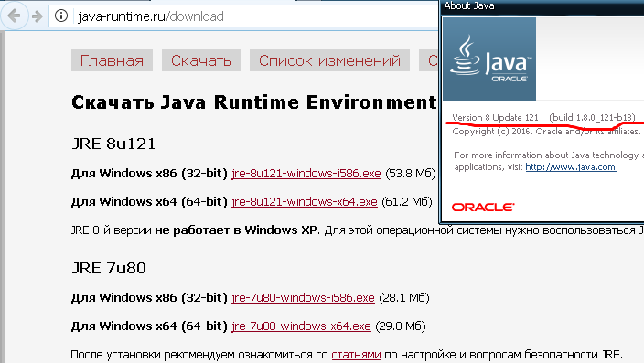Viewport: 644px width, 363px height.
Task: Click the JRE 7u80 heading
Action: (109, 268)
